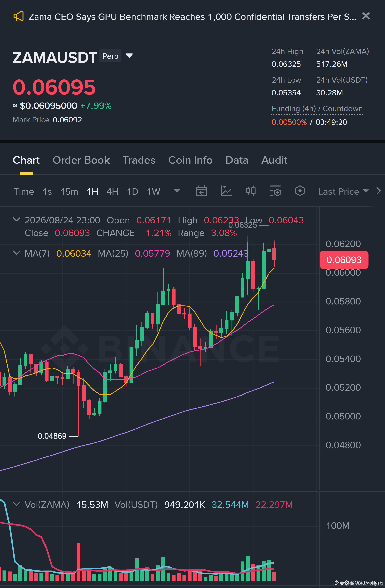Tap the Mark Price 0.06092 value
Image resolution: width=385 pixels, height=588 pixels.
[67, 120]
